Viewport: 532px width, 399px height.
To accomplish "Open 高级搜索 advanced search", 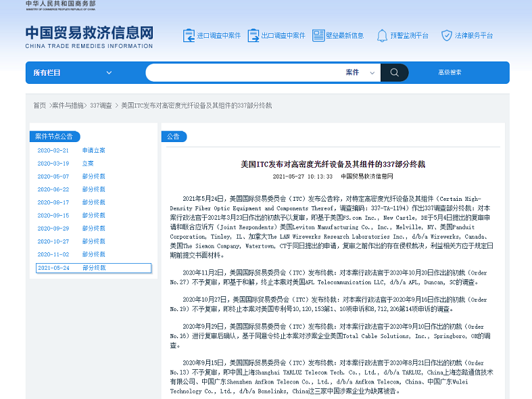I will [x=450, y=72].
